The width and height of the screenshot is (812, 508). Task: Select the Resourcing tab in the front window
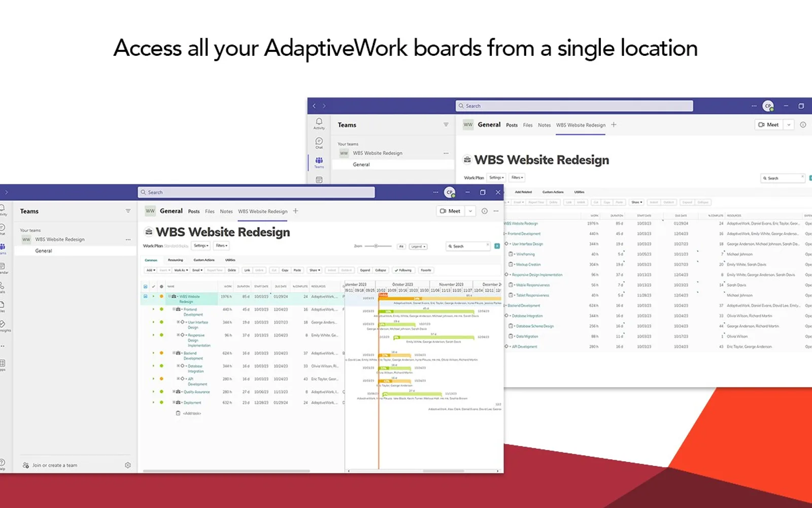pyautogui.click(x=176, y=260)
